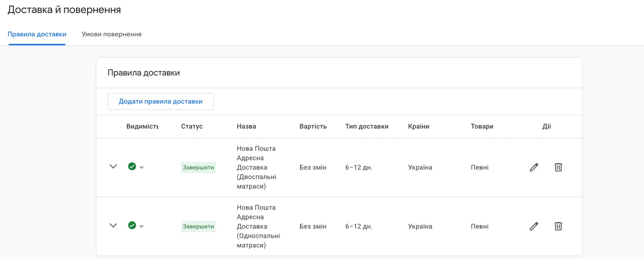Click 6–12 дн. in Односпальні матраси row

pyautogui.click(x=359, y=226)
